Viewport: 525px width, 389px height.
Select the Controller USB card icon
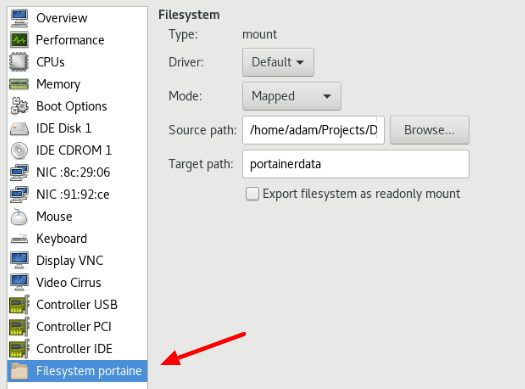[x=19, y=305]
